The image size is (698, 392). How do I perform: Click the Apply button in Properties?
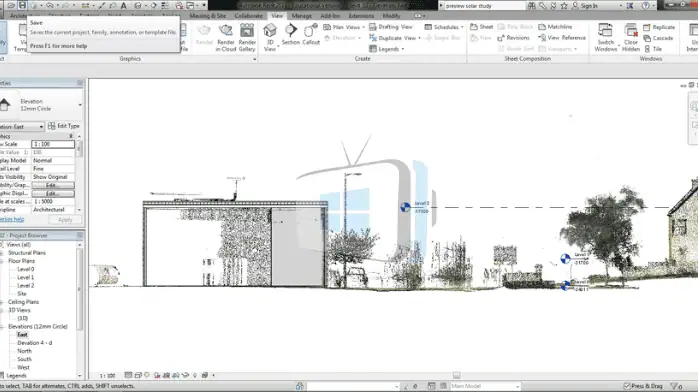(65, 220)
